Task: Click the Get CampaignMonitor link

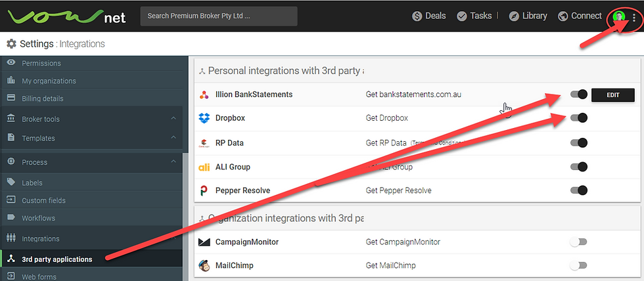Action: click(403, 242)
